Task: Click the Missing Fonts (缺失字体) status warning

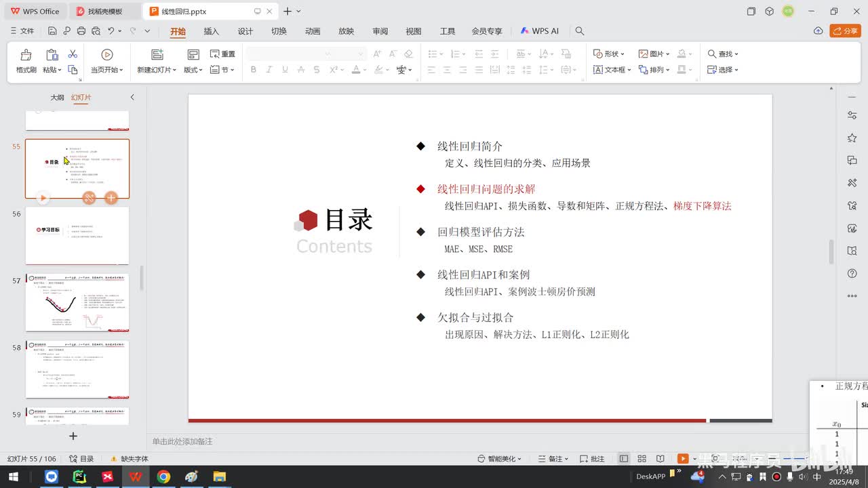Action: [x=129, y=459]
